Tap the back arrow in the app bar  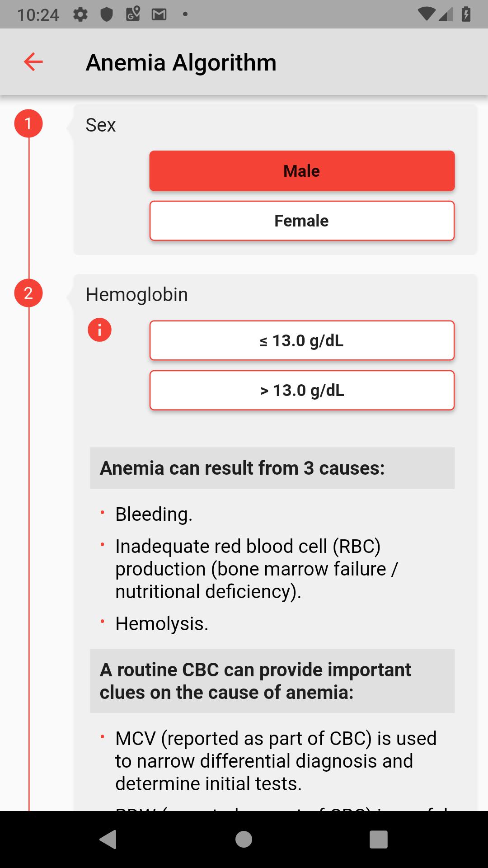33,62
